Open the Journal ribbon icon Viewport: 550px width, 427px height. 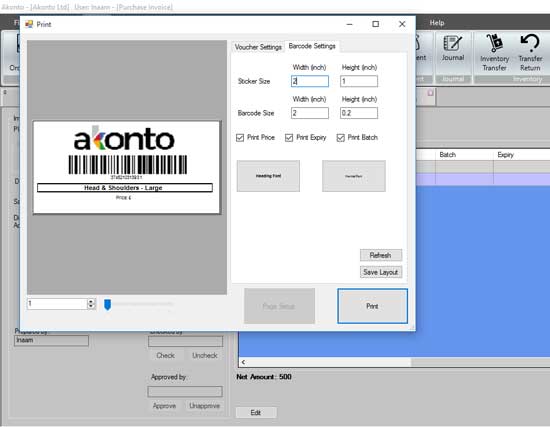(x=452, y=48)
